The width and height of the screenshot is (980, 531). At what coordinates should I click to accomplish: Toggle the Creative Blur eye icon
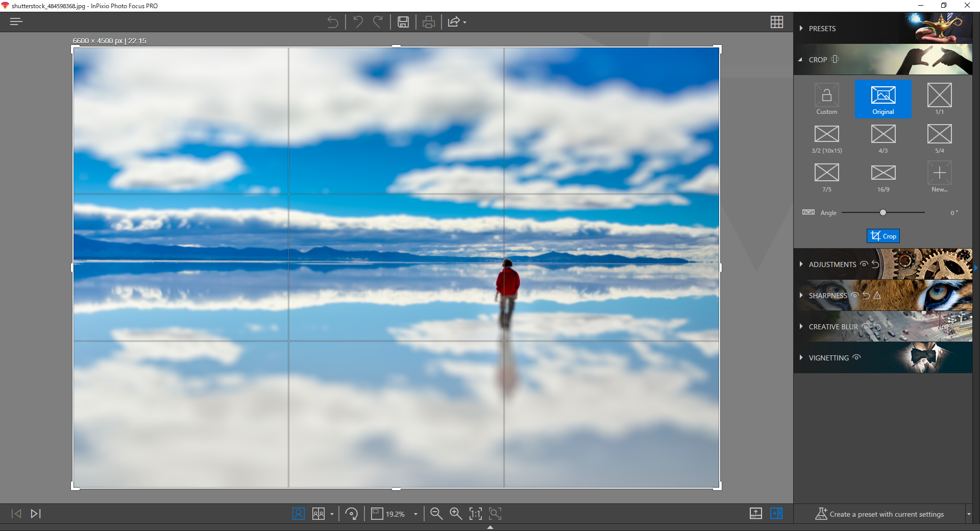866,327
